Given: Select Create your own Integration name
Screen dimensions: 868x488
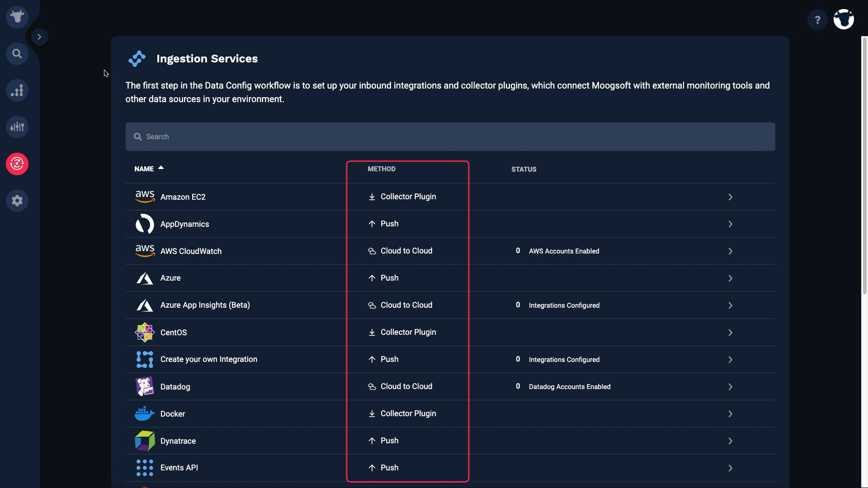Looking at the screenshot, I should [x=209, y=359].
